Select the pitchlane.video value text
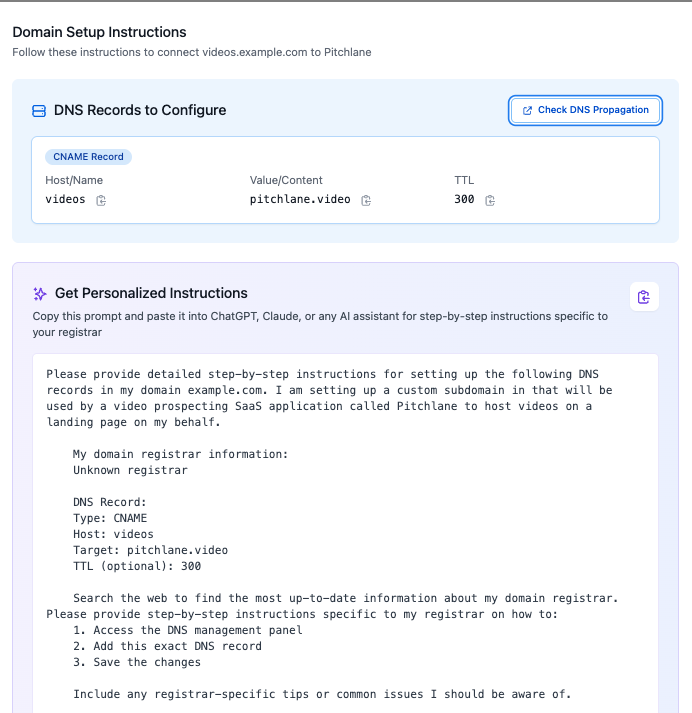692x713 pixels. 300,199
